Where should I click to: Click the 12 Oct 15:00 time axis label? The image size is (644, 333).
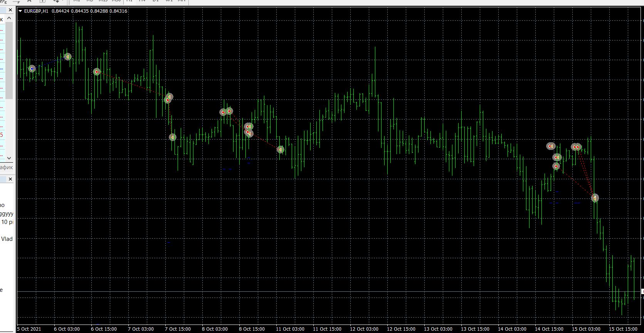401,329
